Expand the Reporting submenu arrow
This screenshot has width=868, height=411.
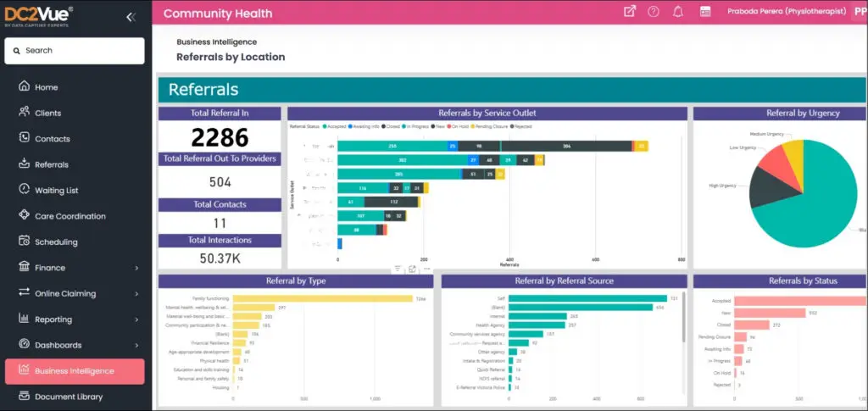click(x=136, y=319)
